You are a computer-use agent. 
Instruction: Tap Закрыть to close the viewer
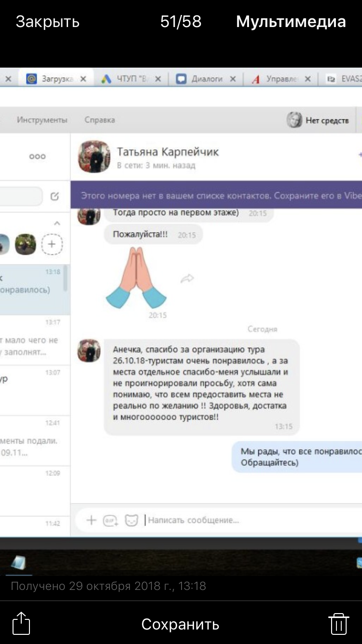tap(47, 22)
